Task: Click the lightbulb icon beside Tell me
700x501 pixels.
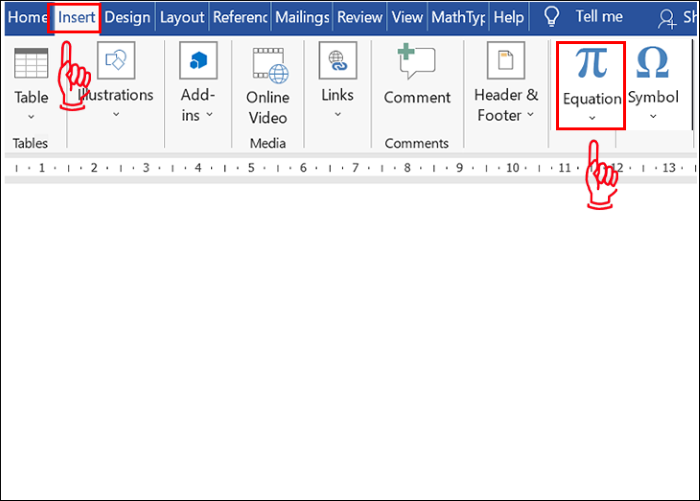Action: pos(551,16)
